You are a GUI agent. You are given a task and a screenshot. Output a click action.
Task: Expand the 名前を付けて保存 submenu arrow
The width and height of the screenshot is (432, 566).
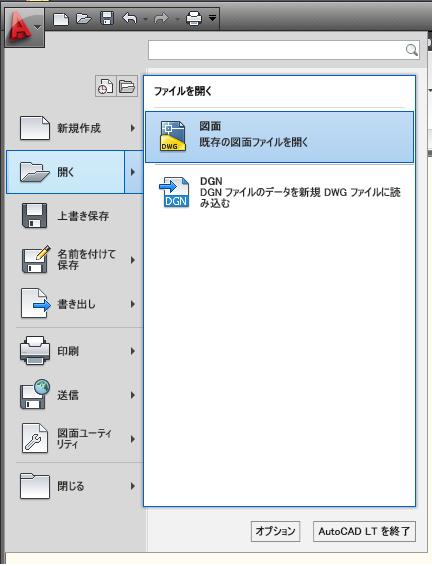coord(133,260)
